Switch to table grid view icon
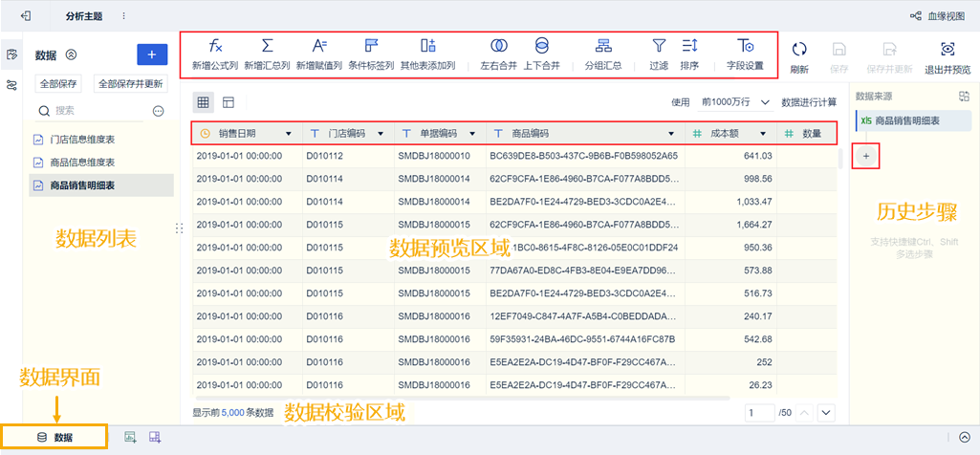Screen dimensions: 980x455 [x=203, y=102]
